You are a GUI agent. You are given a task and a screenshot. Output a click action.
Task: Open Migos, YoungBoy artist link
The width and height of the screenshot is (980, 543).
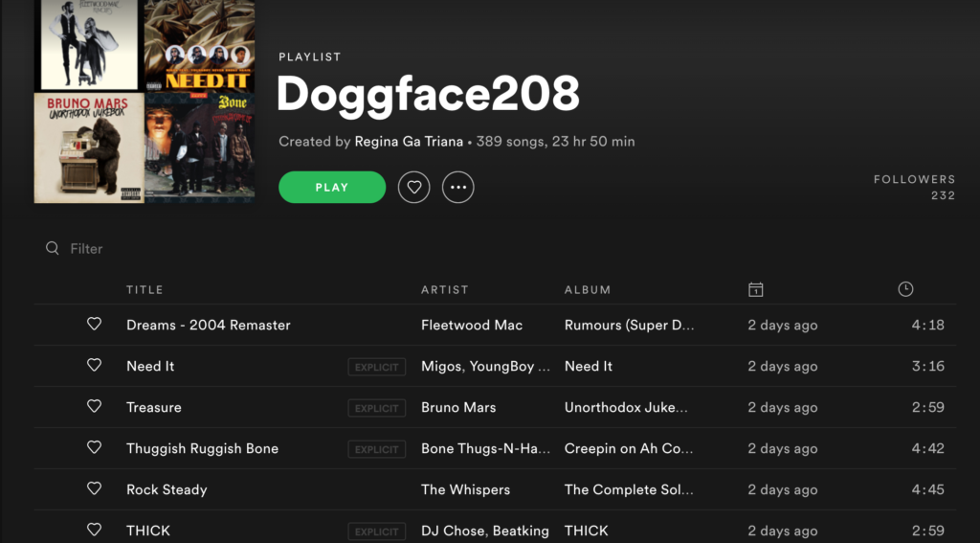485,366
